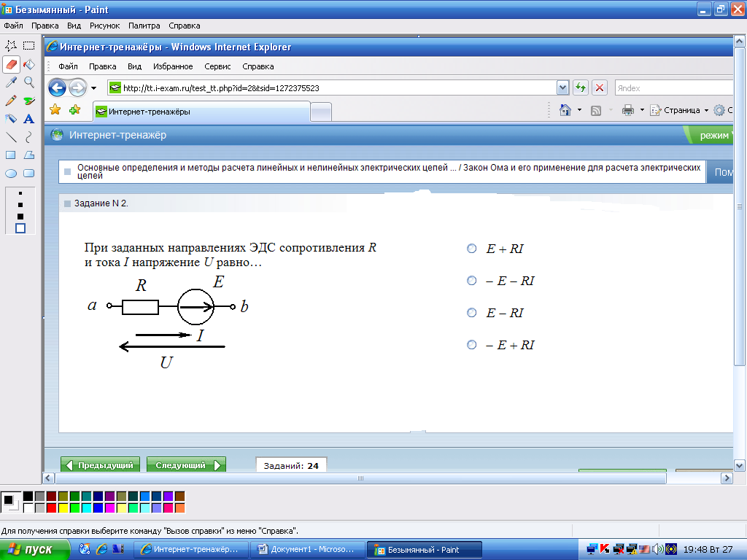Viewport: 747px width, 560px height.
Task: Expand the Print button dropdown arrow
Action: 642,110
